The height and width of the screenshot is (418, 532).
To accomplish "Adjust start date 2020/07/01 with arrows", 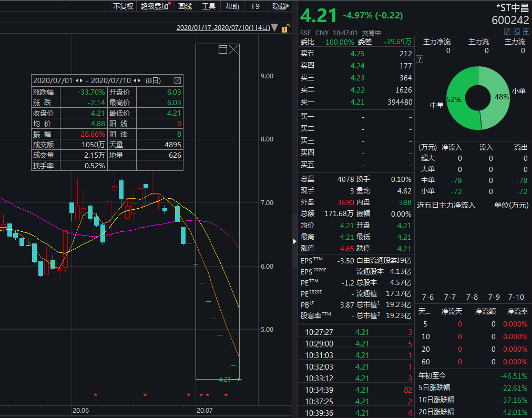I will 79,80.
